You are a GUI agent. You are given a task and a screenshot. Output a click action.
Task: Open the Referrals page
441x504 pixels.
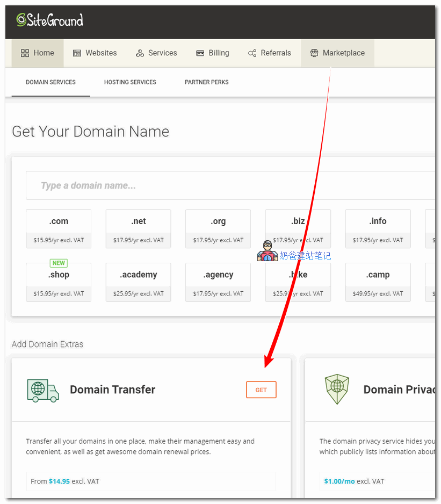coord(270,53)
